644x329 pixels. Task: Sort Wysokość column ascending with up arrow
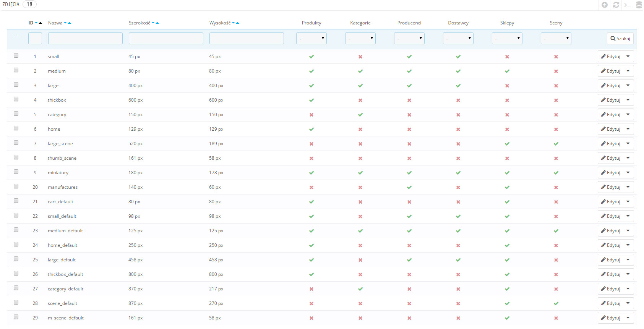tap(237, 23)
